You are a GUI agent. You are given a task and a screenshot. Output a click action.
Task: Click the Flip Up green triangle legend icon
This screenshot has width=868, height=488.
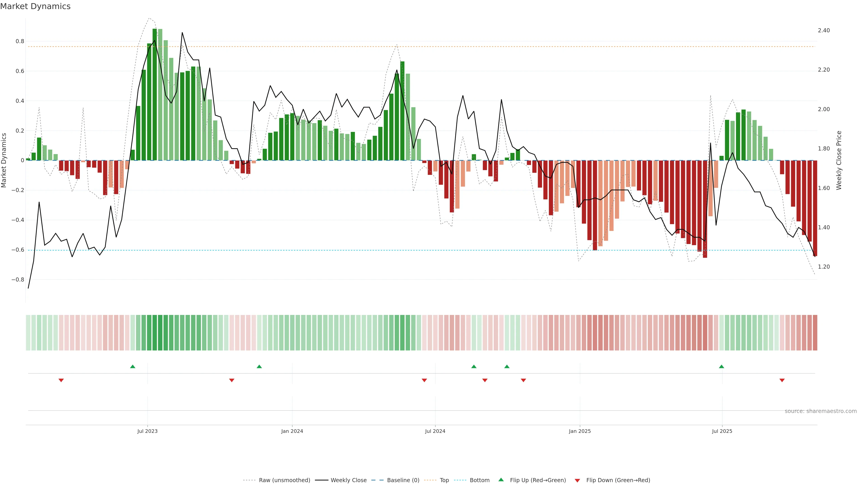(x=501, y=480)
